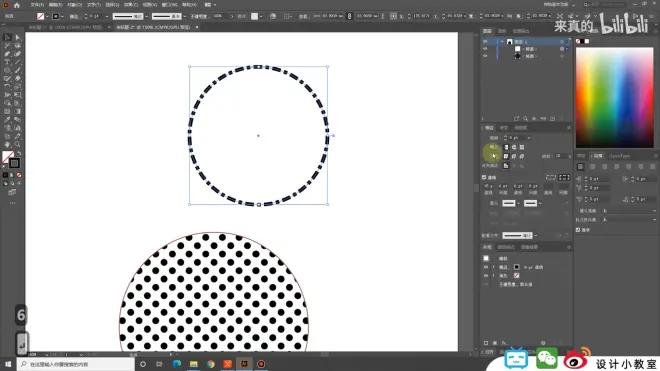Align stroke to center option

pos(506,166)
